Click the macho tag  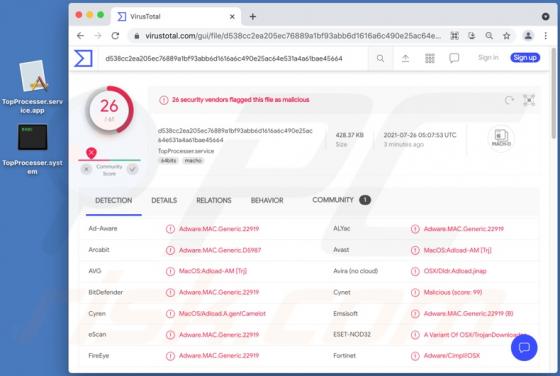click(193, 161)
